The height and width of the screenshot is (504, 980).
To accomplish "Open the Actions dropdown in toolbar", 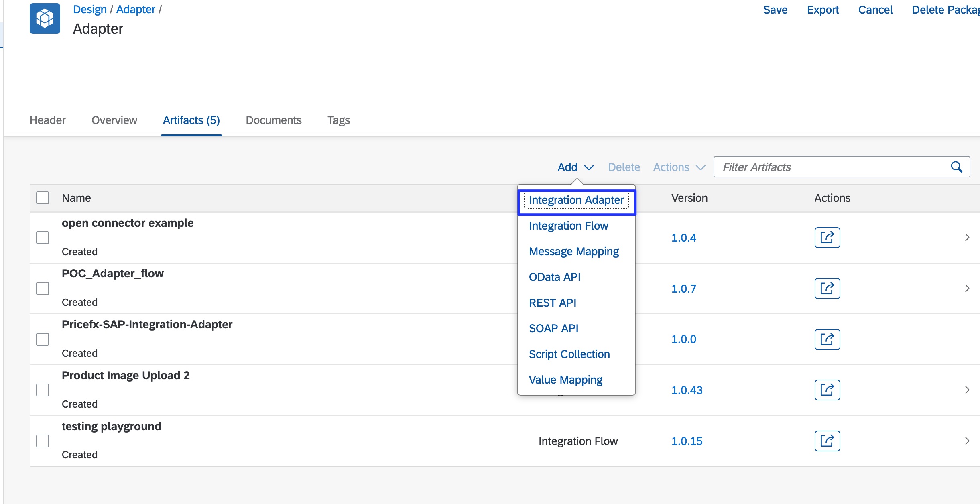I will [x=679, y=167].
